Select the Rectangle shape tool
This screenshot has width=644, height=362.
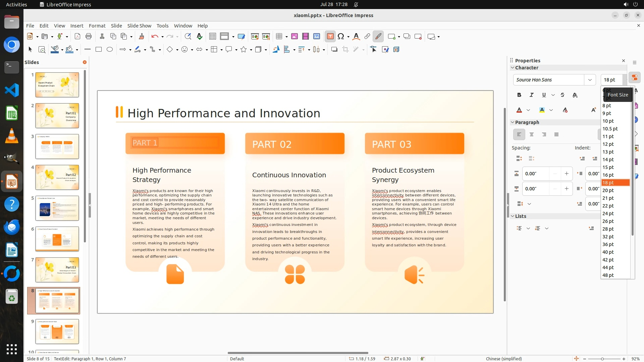pyautogui.click(x=99, y=50)
